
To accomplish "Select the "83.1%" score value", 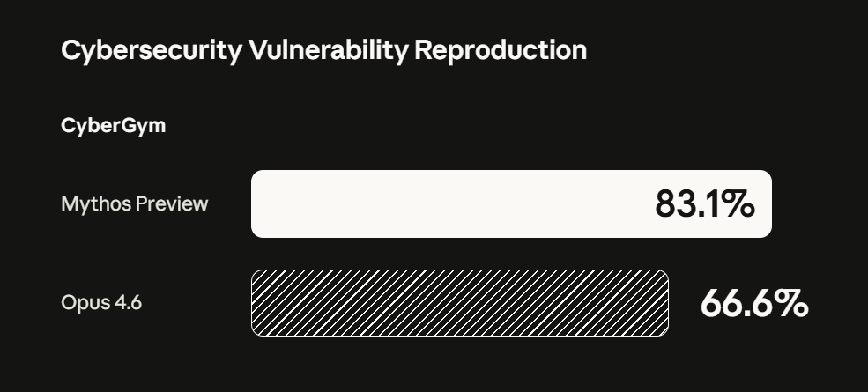I will click(x=704, y=204).
